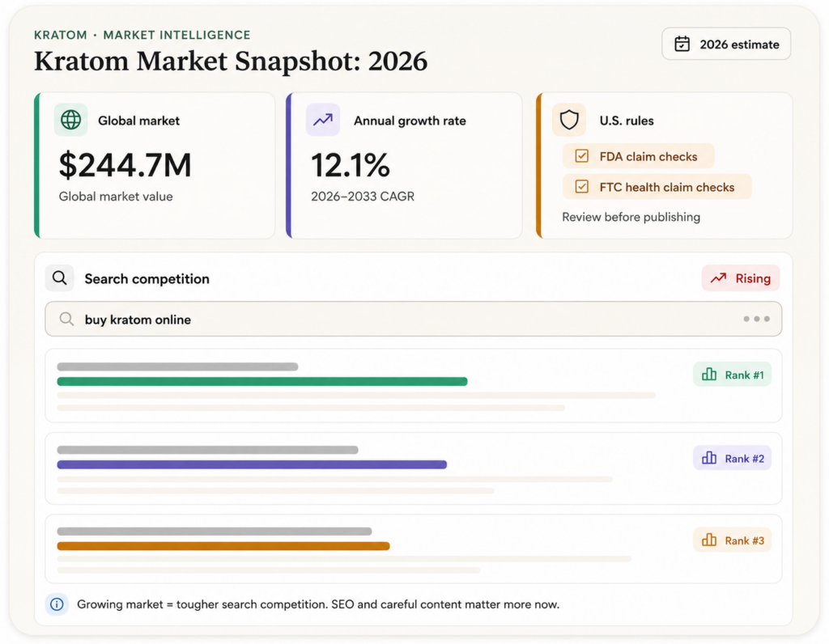Click the bar chart icon in Rank #3
829x644 pixels.
pos(709,540)
